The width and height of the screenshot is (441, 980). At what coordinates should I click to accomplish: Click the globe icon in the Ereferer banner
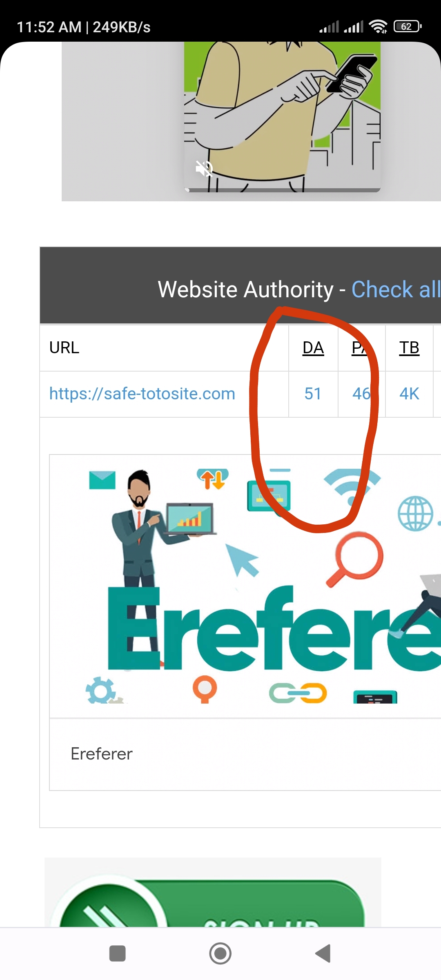[x=415, y=513]
